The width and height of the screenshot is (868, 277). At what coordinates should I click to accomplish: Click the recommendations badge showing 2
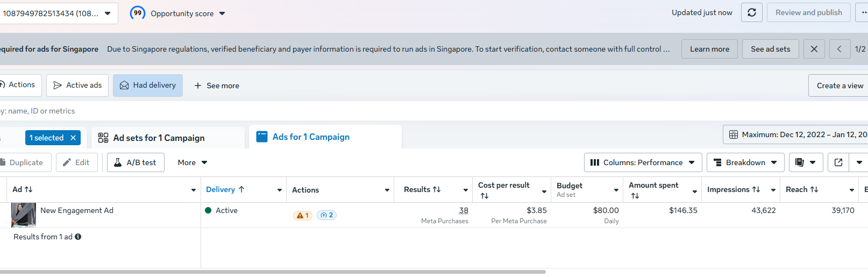click(x=326, y=215)
